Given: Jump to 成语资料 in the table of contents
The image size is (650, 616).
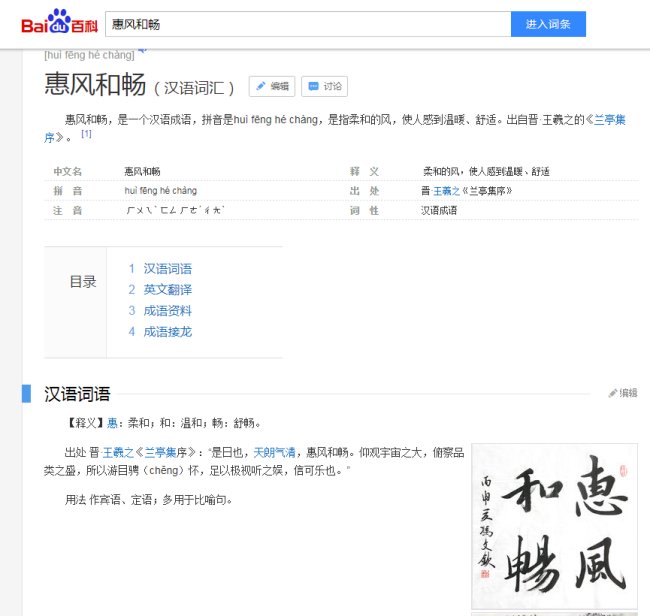Looking at the screenshot, I should [167, 310].
